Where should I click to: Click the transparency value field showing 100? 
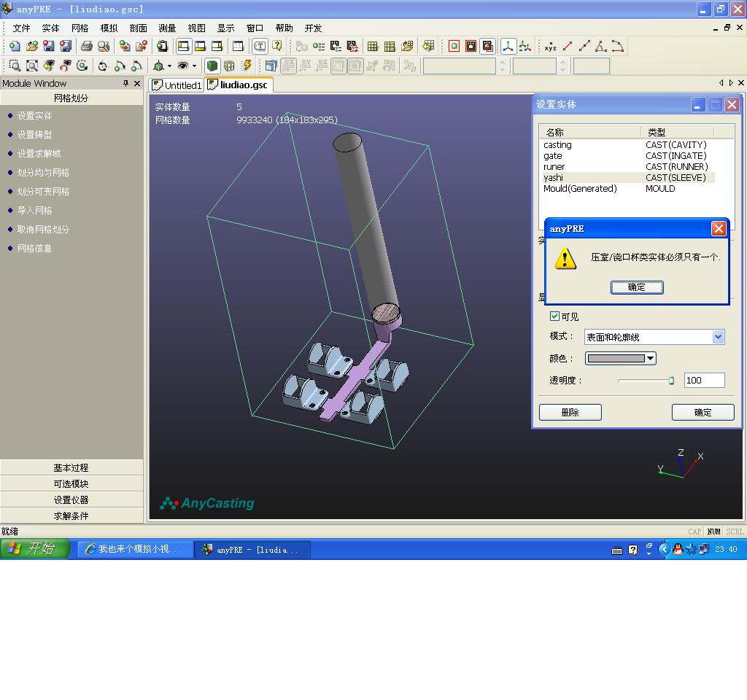704,381
